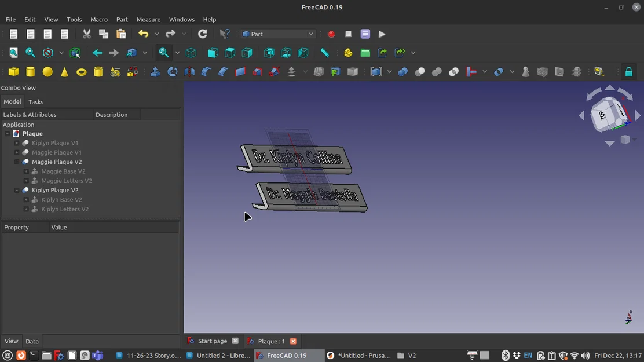The height and width of the screenshot is (362, 644).
Task: Click the Fit all view icon
Action: tap(13, 53)
